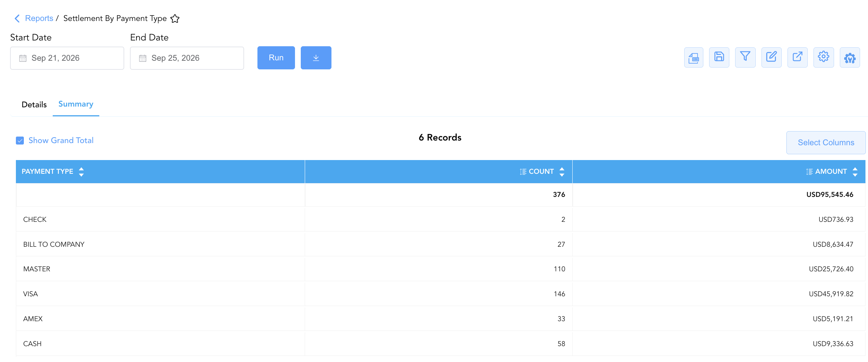Select the Summary tab
Image resolution: width=868 pixels, height=362 pixels.
76,104
